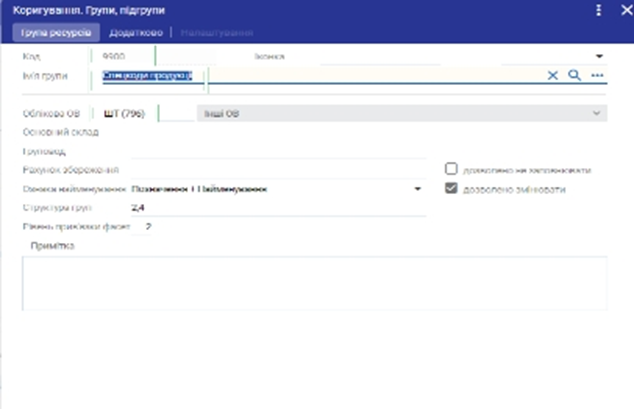
Task: Clear the Ім'я групи field with X icon
Action: point(552,75)
